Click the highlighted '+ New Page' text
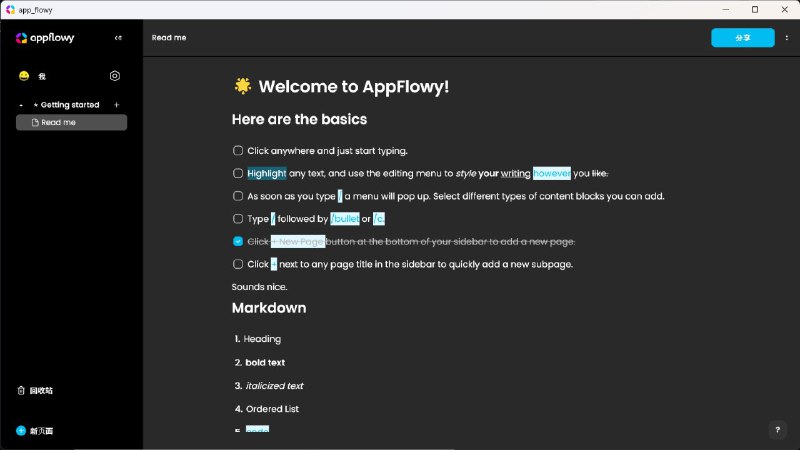This screenshot has width=800, height=450. [x=298, y=241]
